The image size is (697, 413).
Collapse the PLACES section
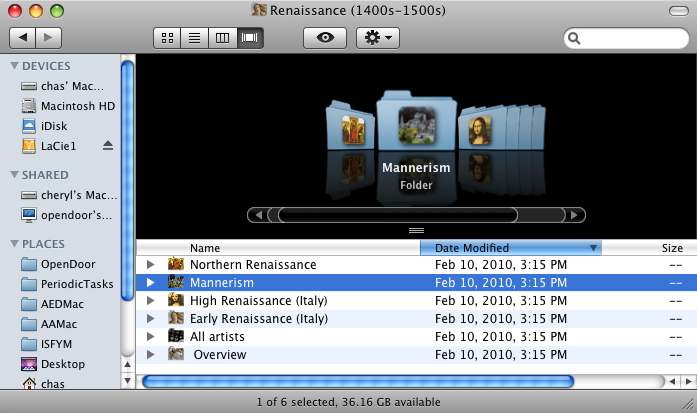14,244
